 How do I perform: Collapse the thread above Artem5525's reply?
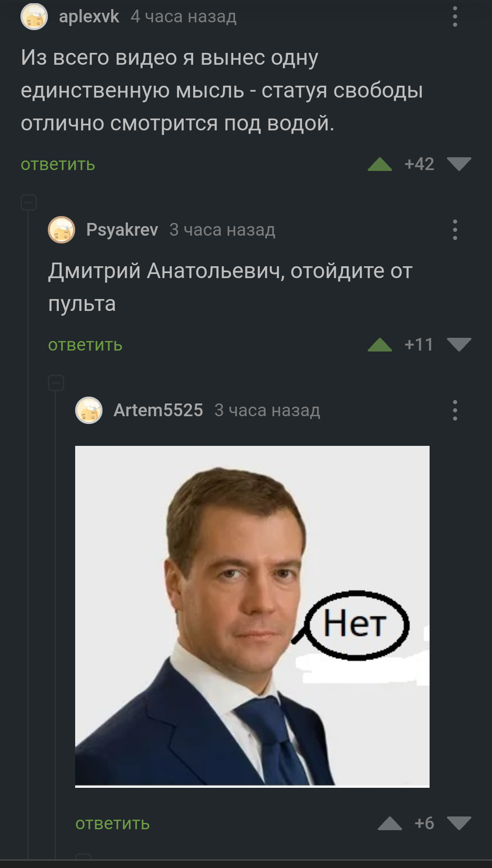pyautogui.click(x=56, y=383)
